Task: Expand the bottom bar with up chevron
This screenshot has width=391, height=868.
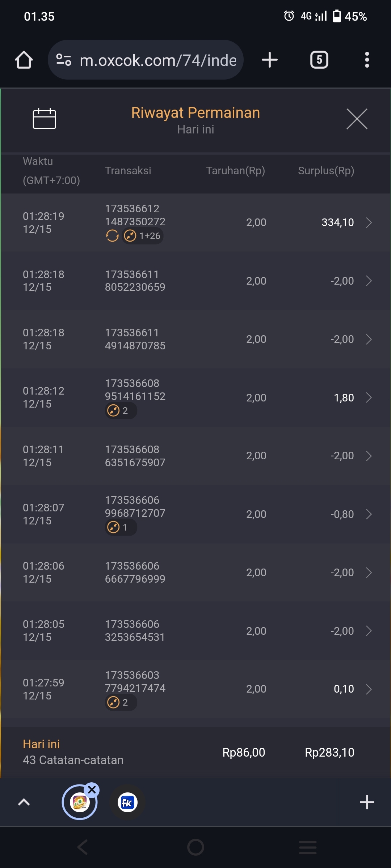Action: (24, 802)
